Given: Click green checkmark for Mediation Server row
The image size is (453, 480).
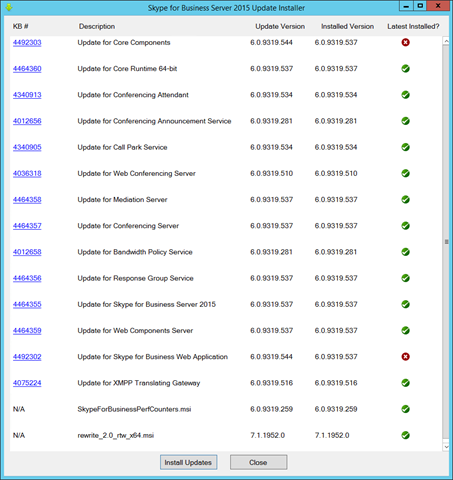Looking at the screenshot, I should pyautogui.click(x=405, y=200).
